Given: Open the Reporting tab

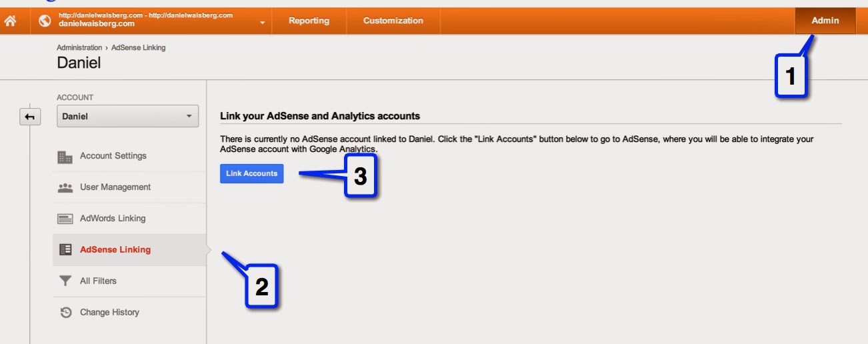Looking at the screenshot, I should point(309,21).
